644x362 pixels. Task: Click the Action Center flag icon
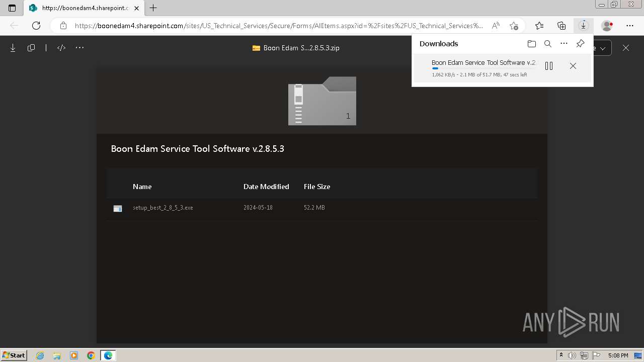tap(596, 355)
